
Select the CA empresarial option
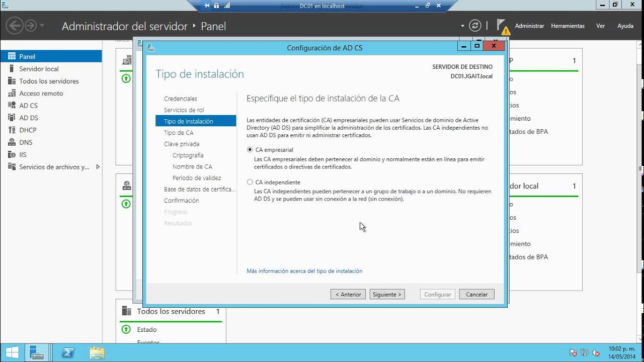250,150
